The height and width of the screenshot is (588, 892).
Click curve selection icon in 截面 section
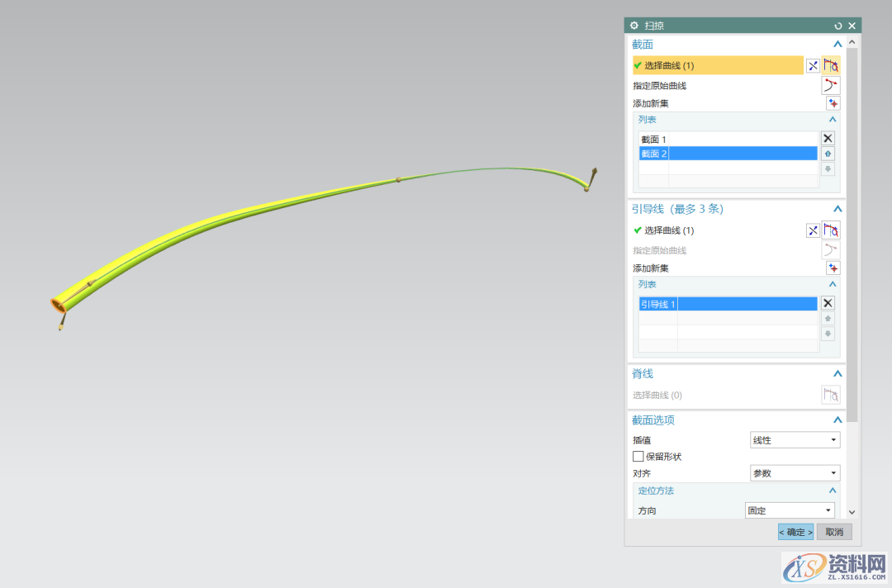point(831,66)
